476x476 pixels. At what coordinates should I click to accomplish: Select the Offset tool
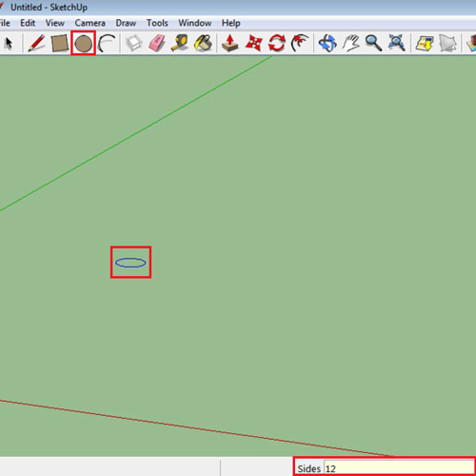[300, 43]
